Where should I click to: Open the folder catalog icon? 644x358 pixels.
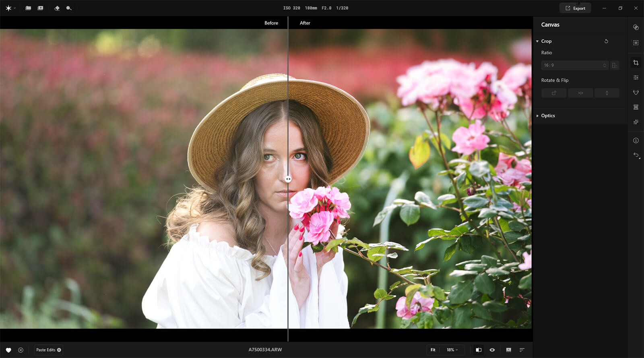click(28, 8)
